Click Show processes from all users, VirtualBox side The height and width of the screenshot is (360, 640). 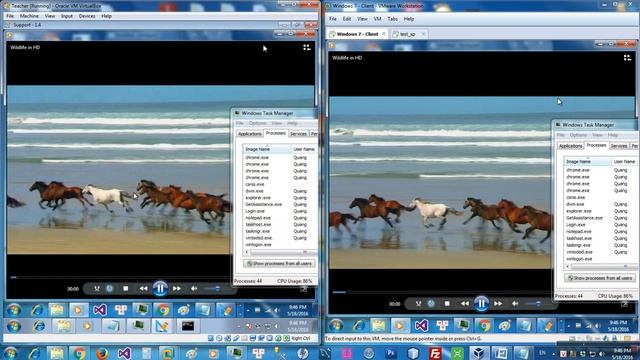(x=280, y=264)
